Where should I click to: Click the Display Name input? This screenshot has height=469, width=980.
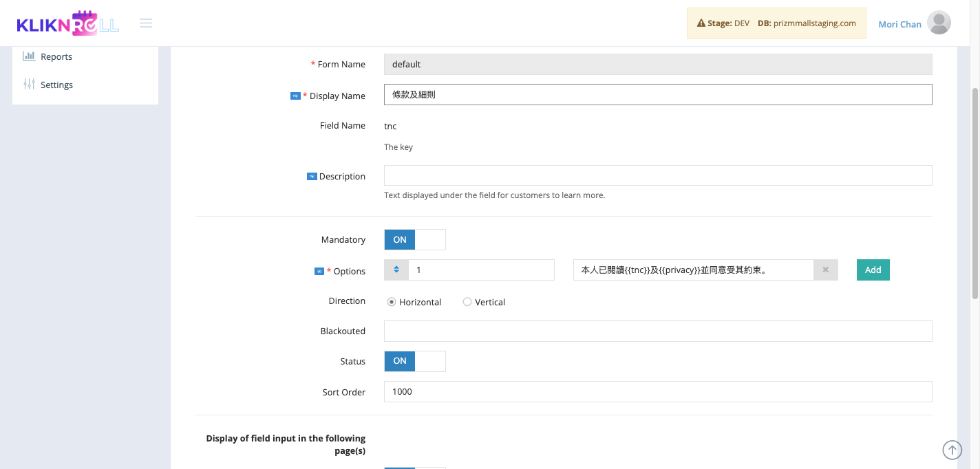pos(658,94)
